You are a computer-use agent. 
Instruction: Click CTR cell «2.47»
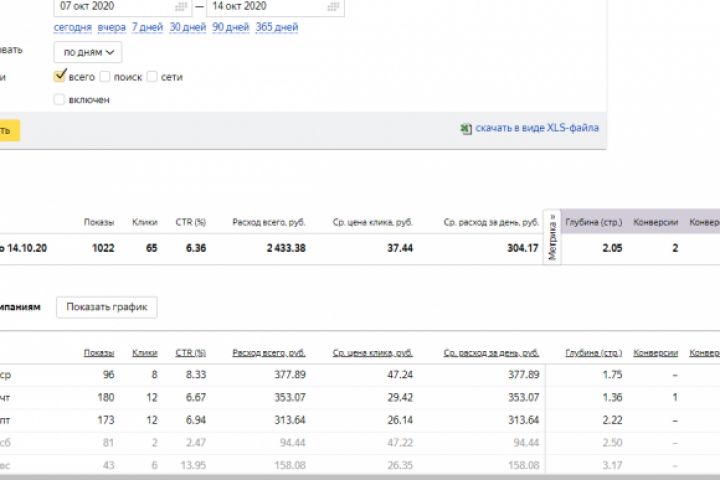click(196, 443)
